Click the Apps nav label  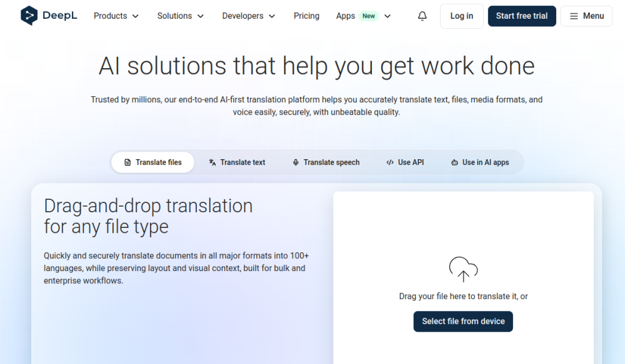[346, 16]
